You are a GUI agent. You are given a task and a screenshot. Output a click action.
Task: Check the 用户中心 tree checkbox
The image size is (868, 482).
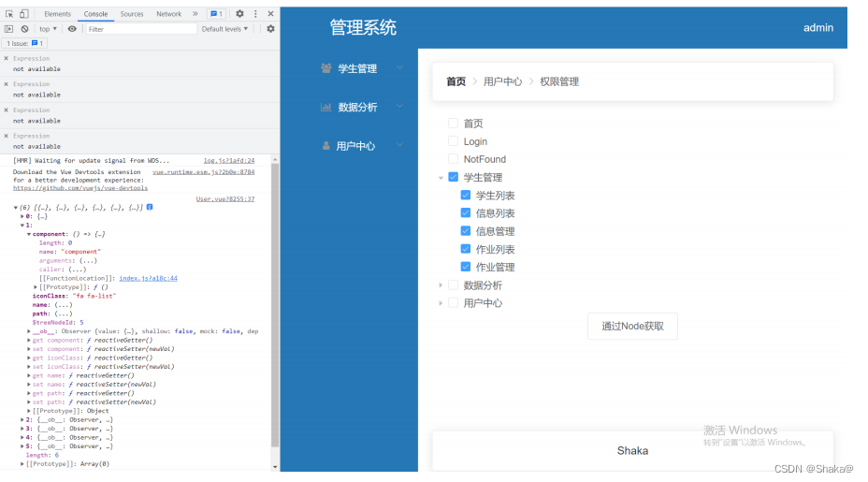(x=453, y=302)
